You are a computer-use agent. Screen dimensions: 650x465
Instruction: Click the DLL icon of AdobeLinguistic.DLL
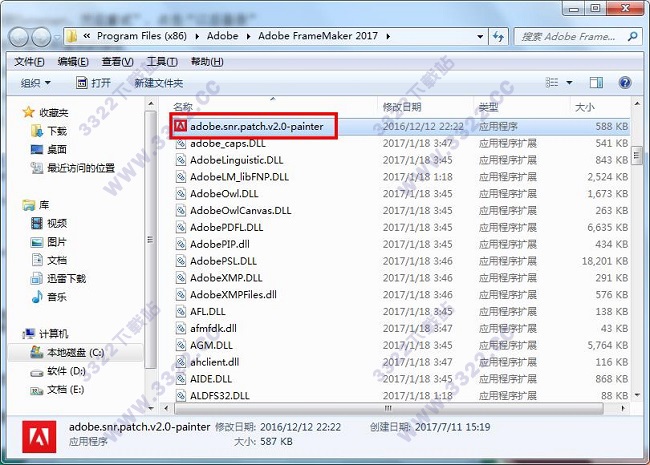[181, 160]
